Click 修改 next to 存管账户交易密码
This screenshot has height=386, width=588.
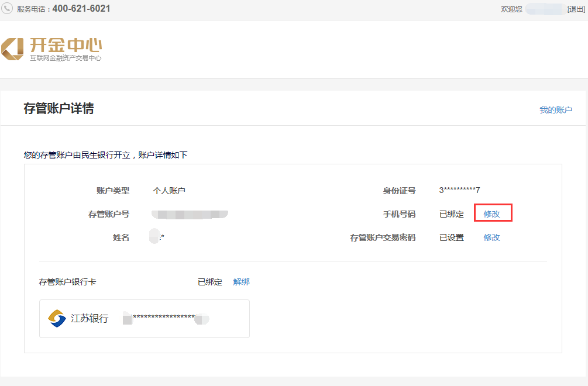click(492, 237)
